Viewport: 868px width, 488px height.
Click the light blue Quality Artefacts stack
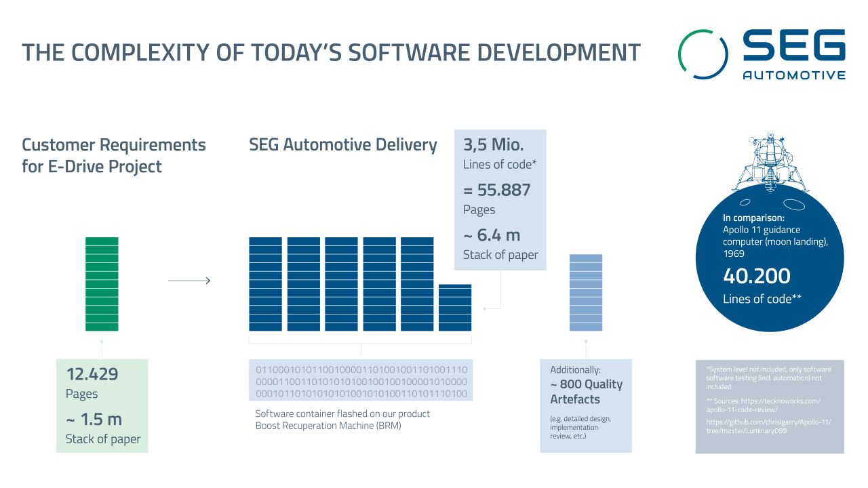pos(586,291)
